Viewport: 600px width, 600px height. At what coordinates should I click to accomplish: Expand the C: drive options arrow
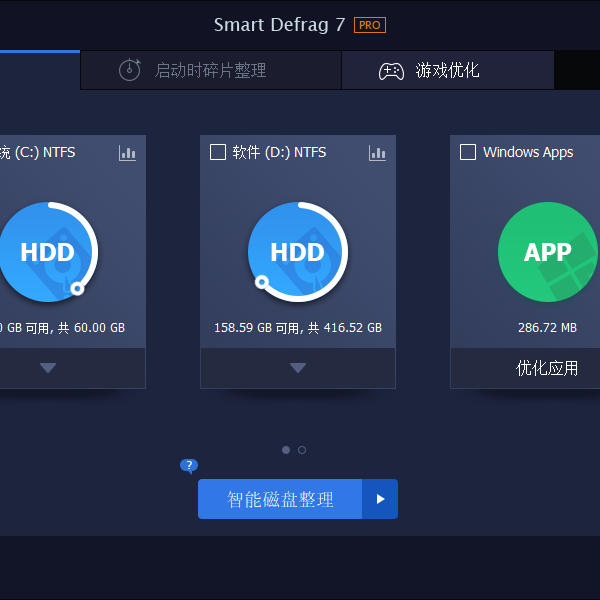tap(48, 368)
